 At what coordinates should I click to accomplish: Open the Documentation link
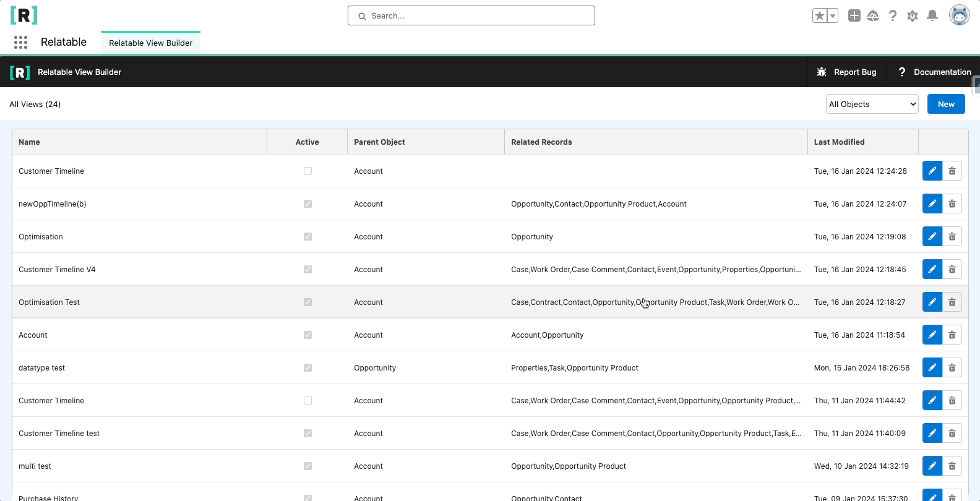pyautogui.click(x=934, y=72)
